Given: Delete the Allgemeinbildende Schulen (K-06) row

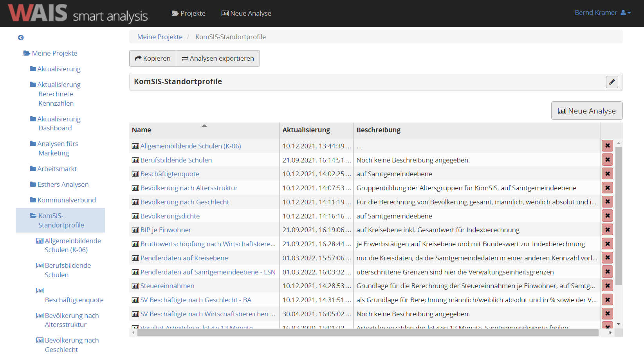Looking at the screenshot, I should click(607, 146).
